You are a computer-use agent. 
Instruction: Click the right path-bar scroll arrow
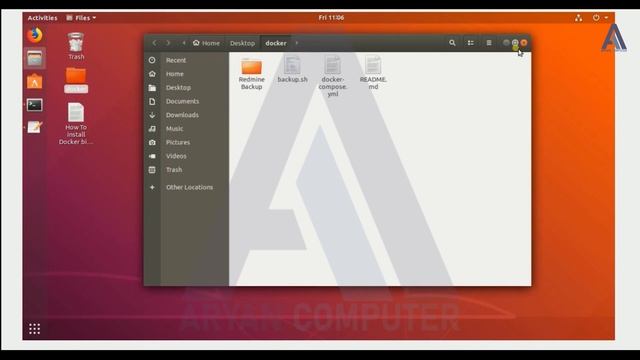[297, 43]
